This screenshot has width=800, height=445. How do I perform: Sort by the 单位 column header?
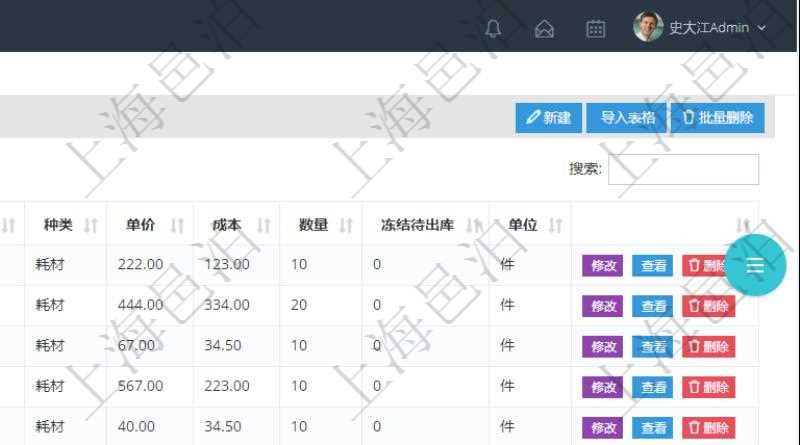coord(530,225)
